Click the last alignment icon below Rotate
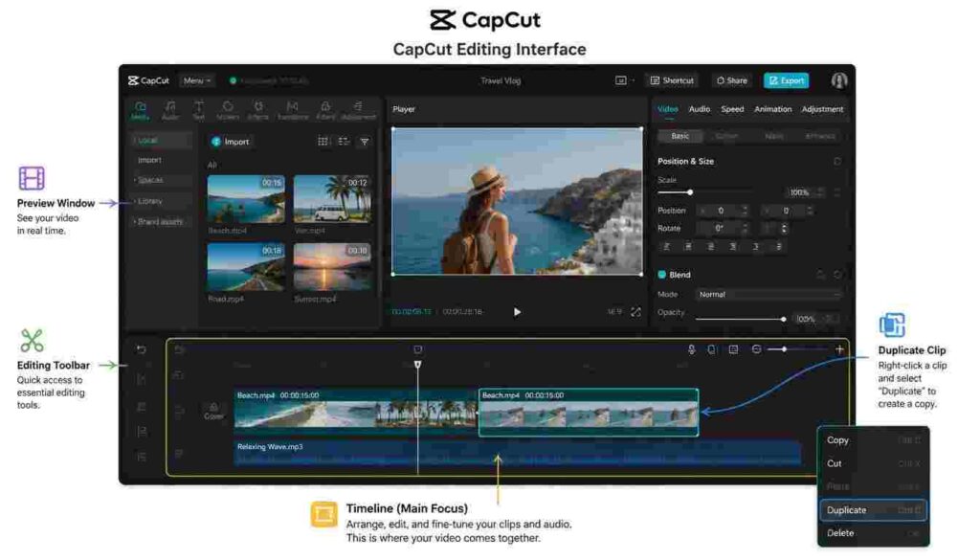The image size is (980, 560). click(779, 247)
